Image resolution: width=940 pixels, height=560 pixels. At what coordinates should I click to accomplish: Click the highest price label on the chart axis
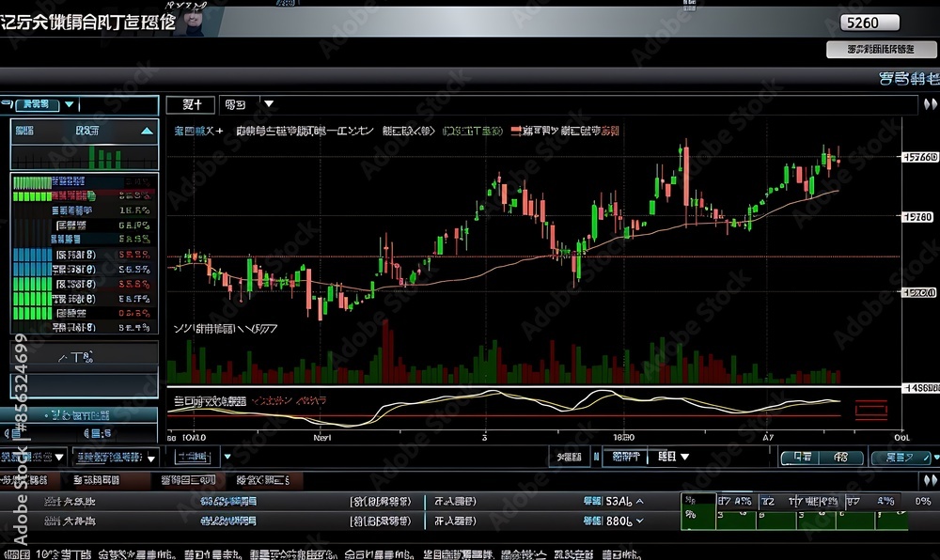(x=920, y=157)
